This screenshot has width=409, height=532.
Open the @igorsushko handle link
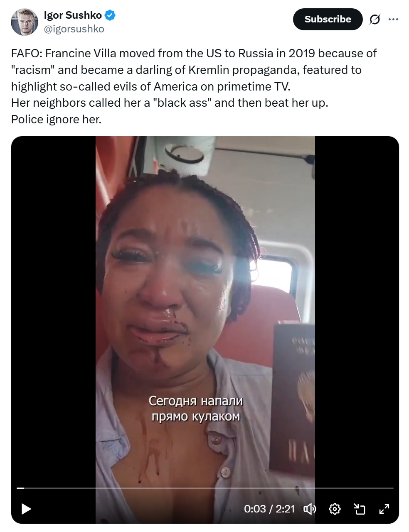tap(74, 29)
